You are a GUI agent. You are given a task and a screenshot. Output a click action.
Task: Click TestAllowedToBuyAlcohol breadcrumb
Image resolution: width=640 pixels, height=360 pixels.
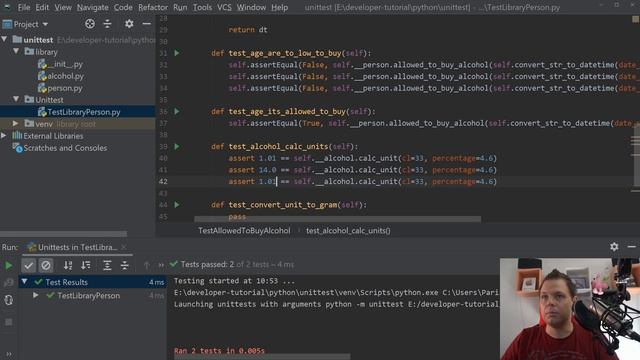pos(244,231)
